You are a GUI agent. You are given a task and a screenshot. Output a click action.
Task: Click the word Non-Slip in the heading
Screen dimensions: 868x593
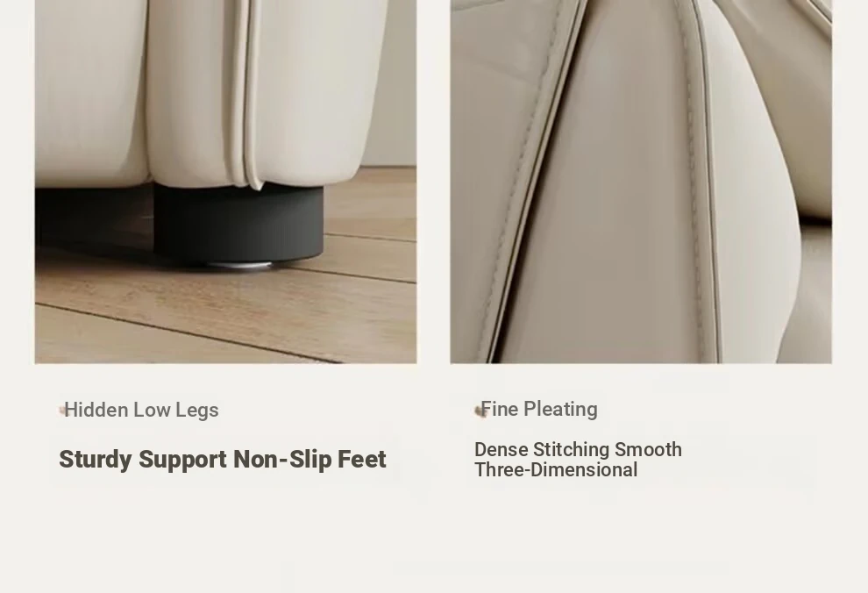pos(282,459)
